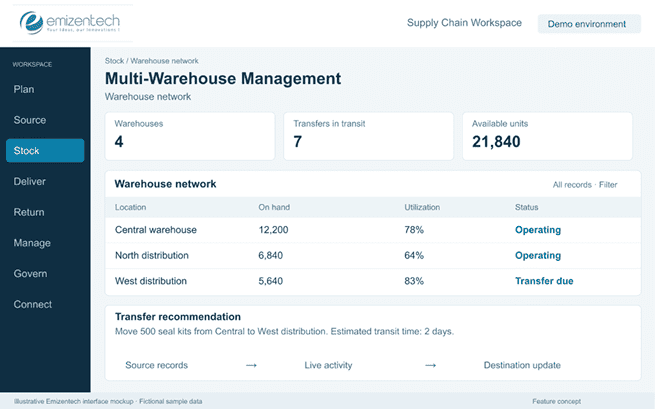Open the Manage sidebar item

click(32, 243)
